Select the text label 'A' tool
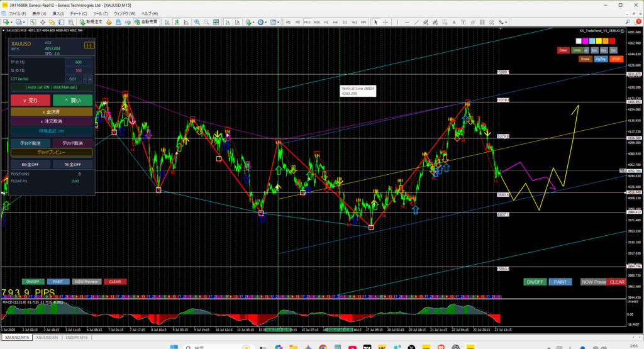 coord(454,22)
